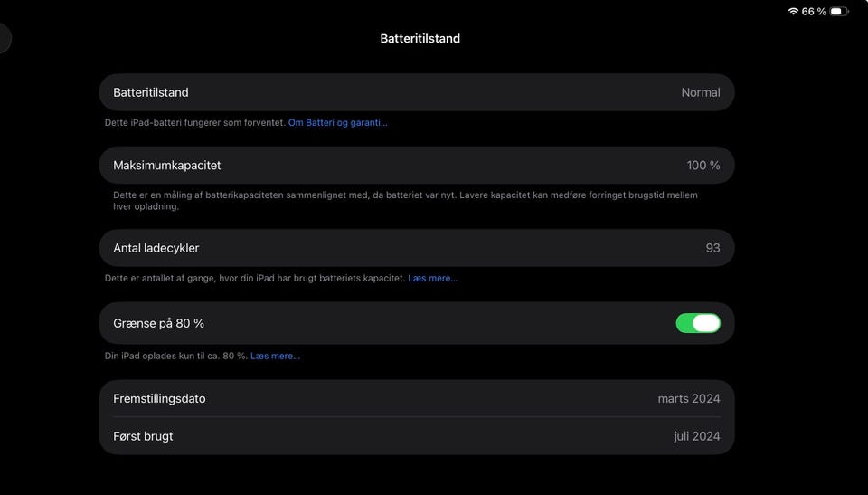Tap the 100 % capacity value
The height and width of the screenshot is (495, 868).
point(703,166)
